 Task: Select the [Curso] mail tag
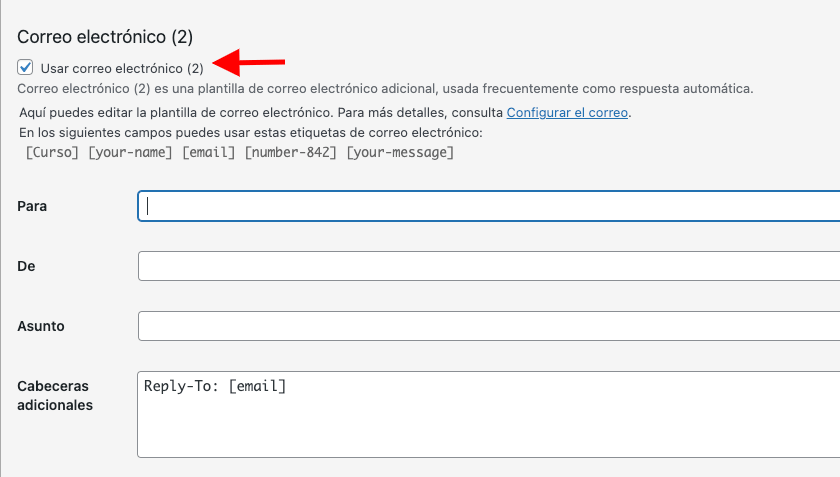point(52,153)
